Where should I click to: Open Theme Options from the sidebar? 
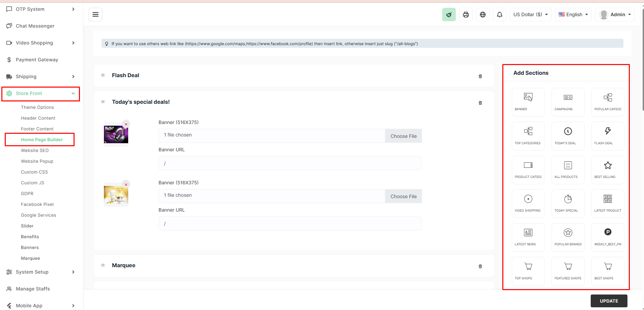click(37, 107)
